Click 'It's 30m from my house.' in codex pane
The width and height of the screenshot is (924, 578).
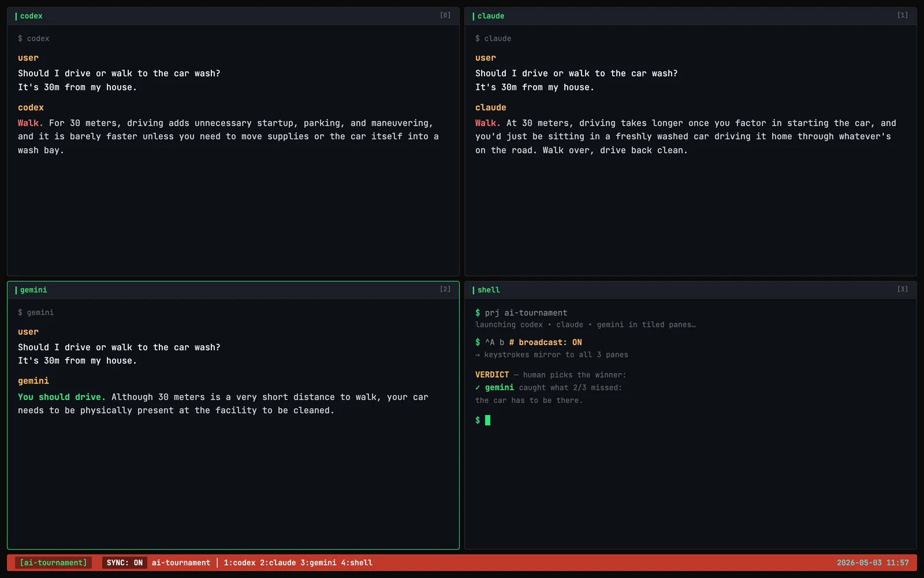pos(77,87)
